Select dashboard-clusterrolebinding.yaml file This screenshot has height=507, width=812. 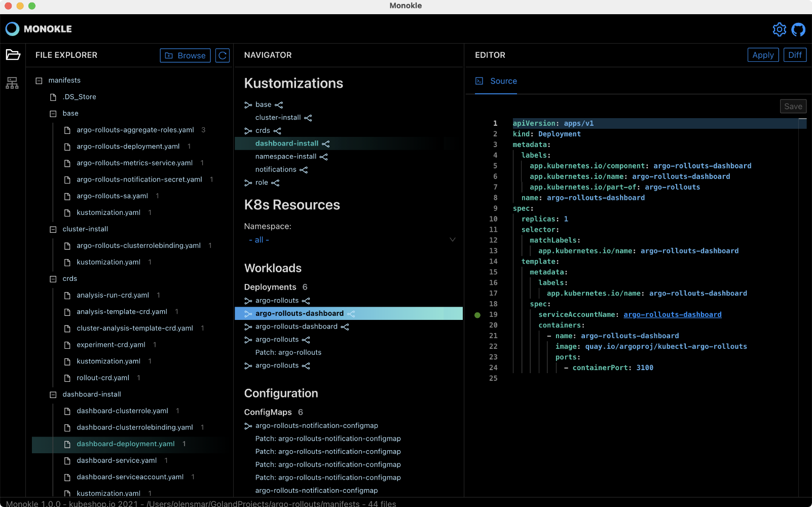[134, 427]
